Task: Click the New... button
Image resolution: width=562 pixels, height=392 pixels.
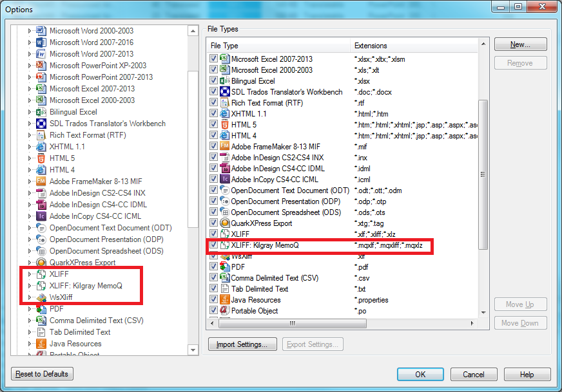Action: click(520, 44)
